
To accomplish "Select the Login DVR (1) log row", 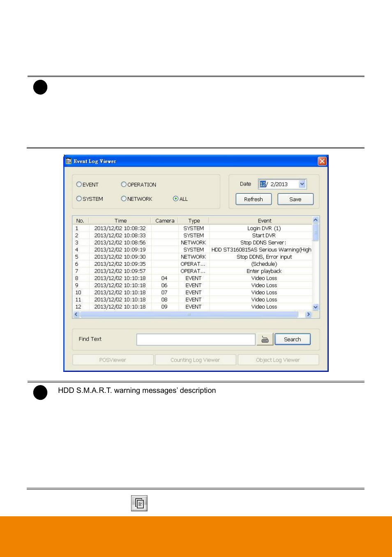I will 192,228.
